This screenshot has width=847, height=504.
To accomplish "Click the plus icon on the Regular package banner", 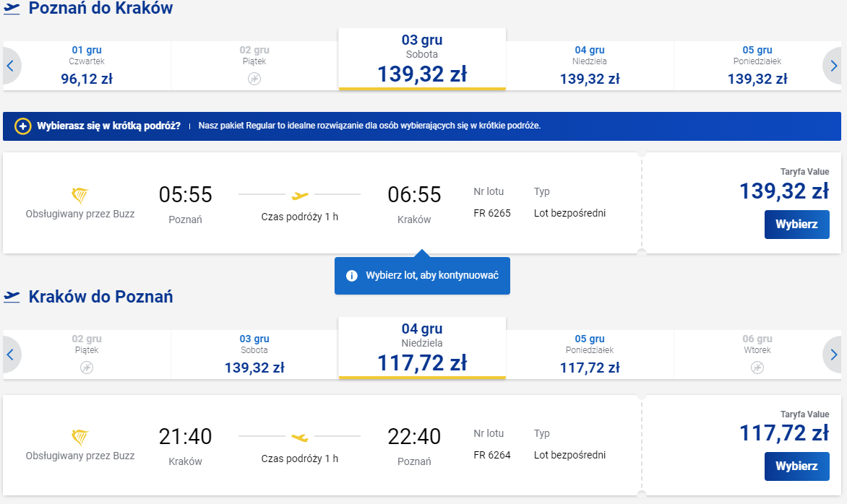I will click(x=22, y=126).
